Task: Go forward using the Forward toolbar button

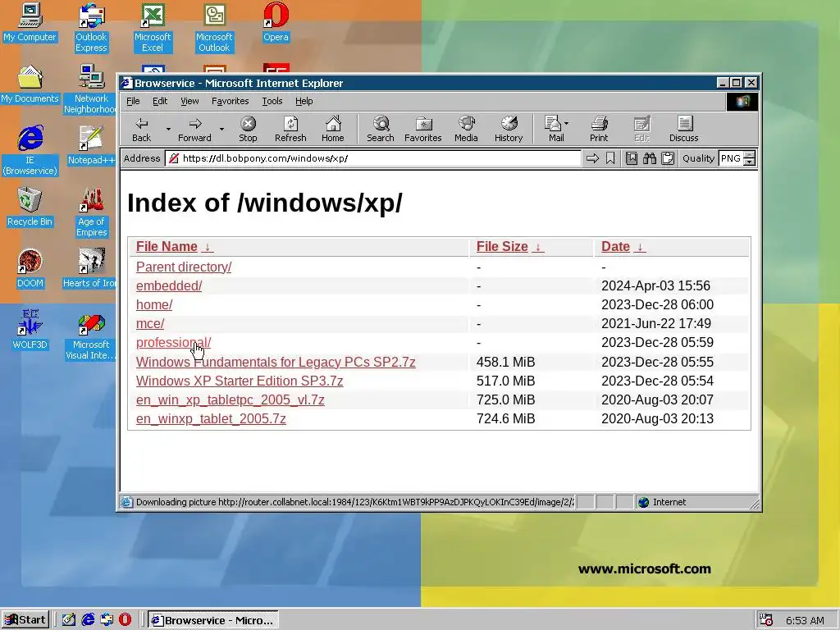Action: click(x=195, y=129)
